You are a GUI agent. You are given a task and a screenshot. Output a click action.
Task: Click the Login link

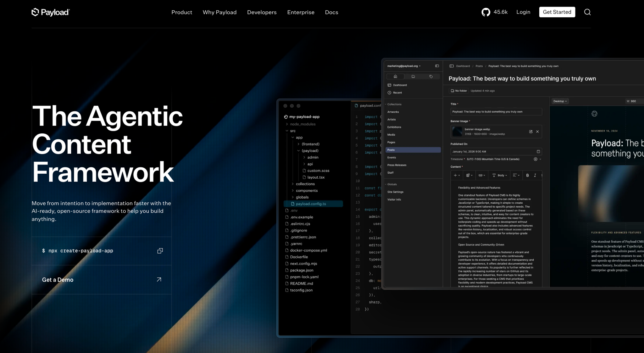[x=523, y=12]
